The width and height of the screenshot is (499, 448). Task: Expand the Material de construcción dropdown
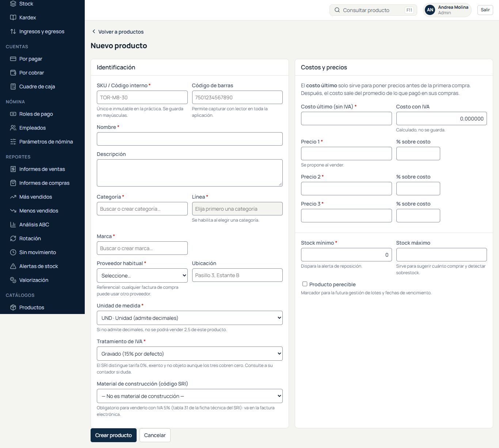pyautogui.click(x=190, y=396)
